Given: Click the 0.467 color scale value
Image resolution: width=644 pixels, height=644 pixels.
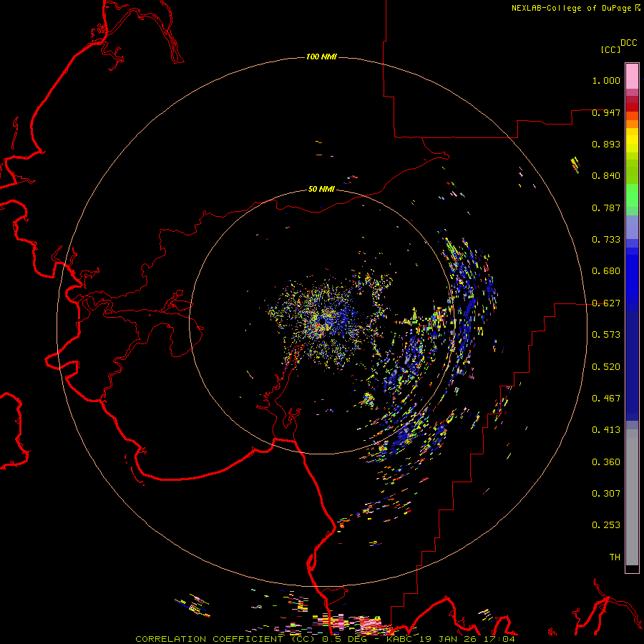Looking at the screenshot, I should tap(606, 399).
